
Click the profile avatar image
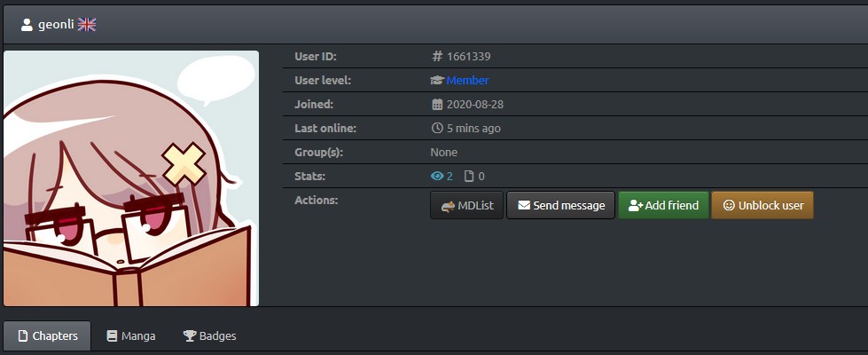[131, 178]
